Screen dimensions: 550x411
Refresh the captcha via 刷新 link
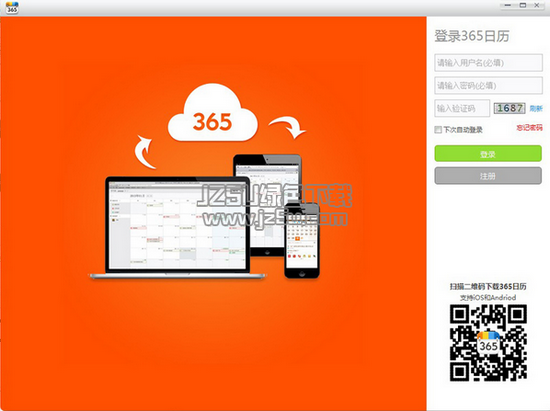coord(536,108)
